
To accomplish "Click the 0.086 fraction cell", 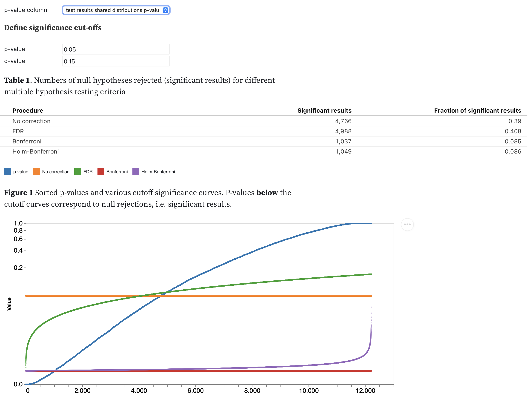I will (x=513, y=151).
